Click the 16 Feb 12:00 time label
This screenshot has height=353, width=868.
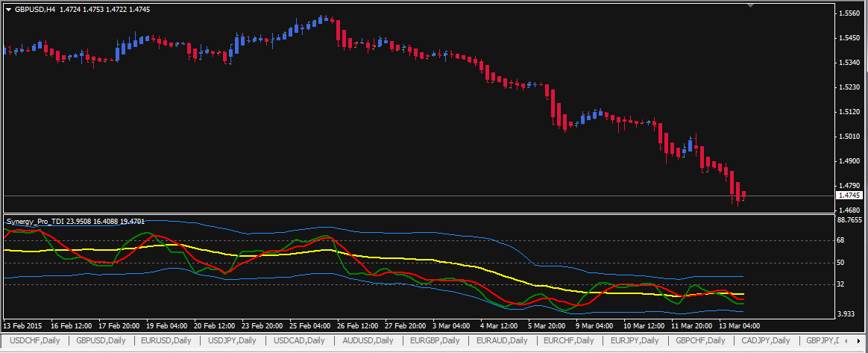pos(72,326)
